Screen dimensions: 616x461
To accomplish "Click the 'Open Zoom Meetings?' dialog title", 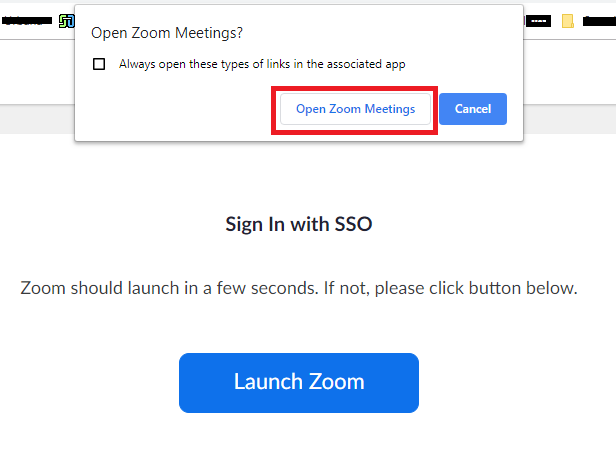I will (x=167, y=33).
